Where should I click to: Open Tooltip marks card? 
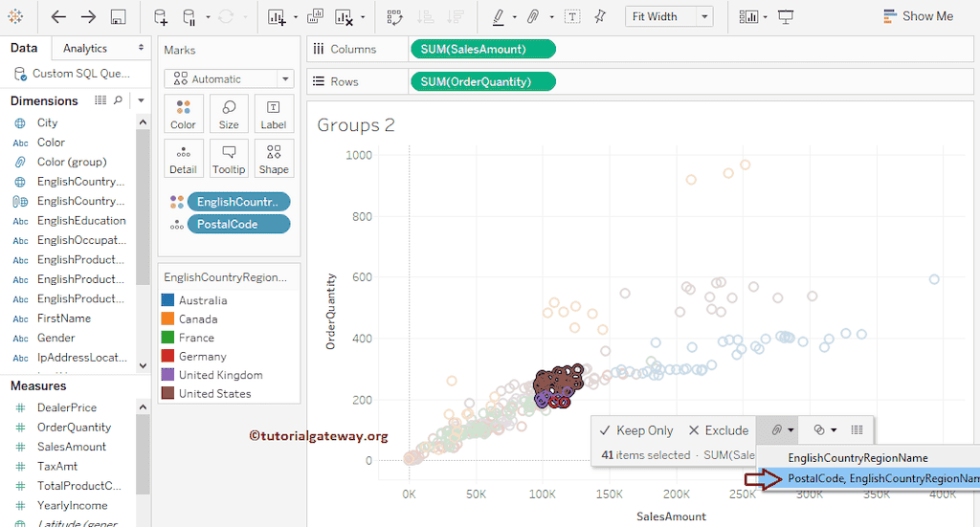pyautogui.click(x=229, y=159)
